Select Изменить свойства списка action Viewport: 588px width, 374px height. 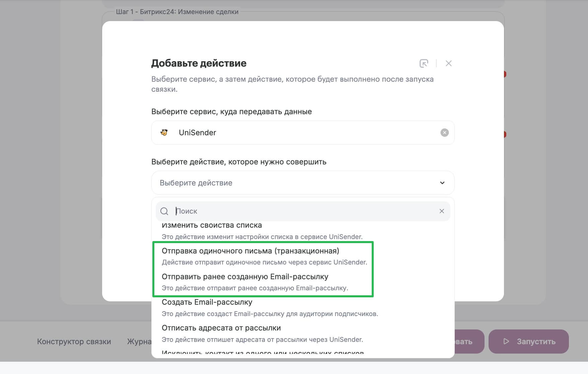pyautogui.click(x=212, y=225)
